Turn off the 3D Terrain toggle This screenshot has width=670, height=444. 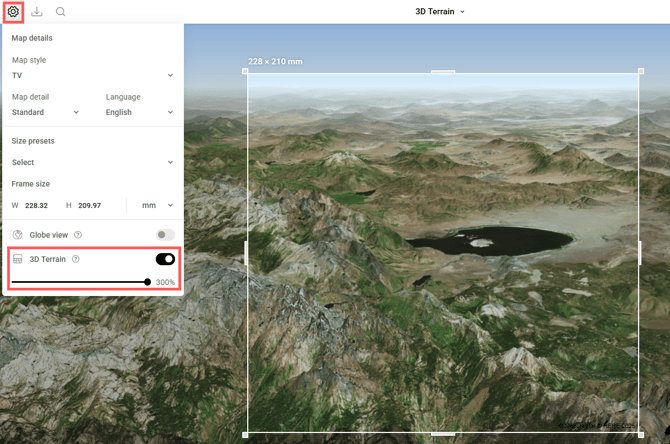[x=165, y=259]
